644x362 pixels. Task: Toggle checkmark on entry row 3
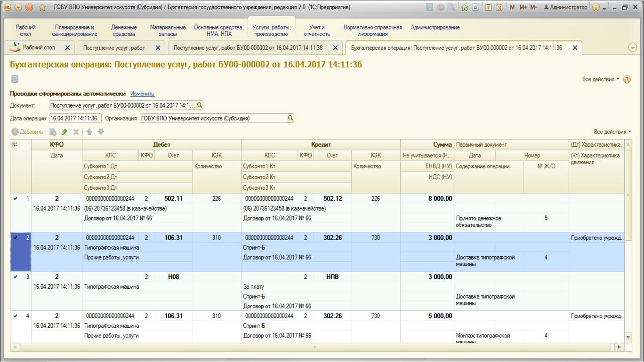pyautogui.click(x=16, y=277)
